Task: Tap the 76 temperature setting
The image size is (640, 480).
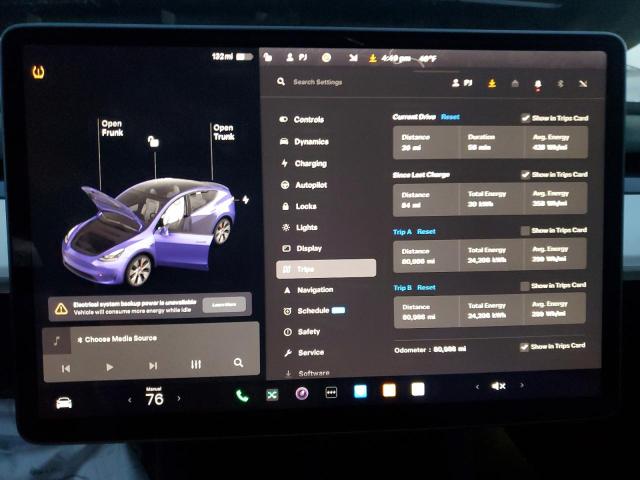Action: tap(154, 397)
